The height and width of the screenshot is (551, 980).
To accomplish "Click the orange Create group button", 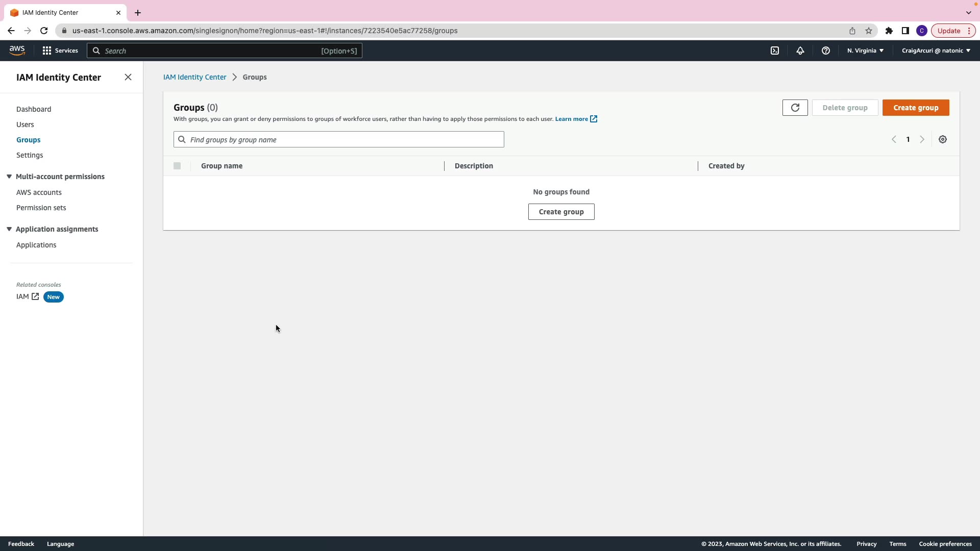I will coord(915,108).
